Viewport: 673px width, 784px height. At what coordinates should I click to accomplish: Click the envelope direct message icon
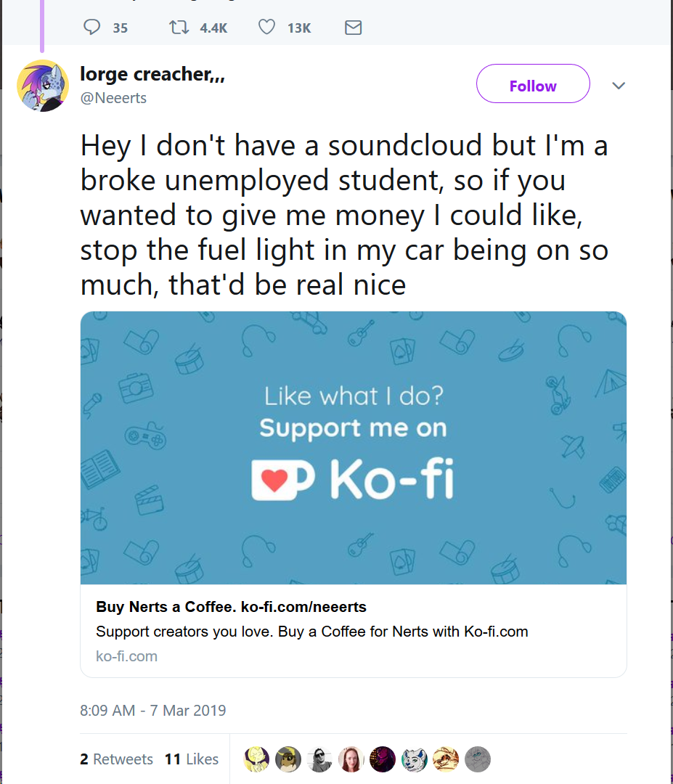[x=353, y=28]
